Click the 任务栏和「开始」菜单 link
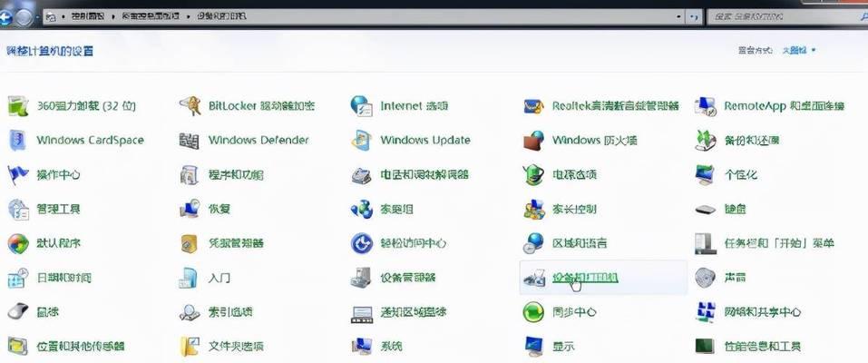868x363 pixels. pyautogui.click(x=779, y=243)
